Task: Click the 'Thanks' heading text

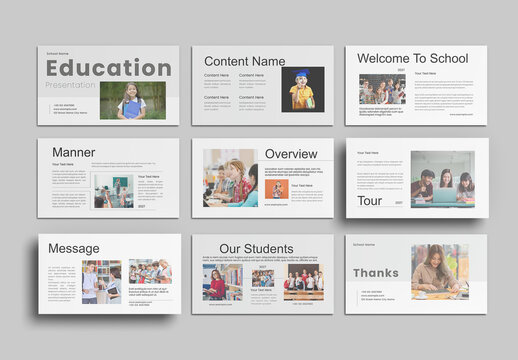Action: coord(376,273)
